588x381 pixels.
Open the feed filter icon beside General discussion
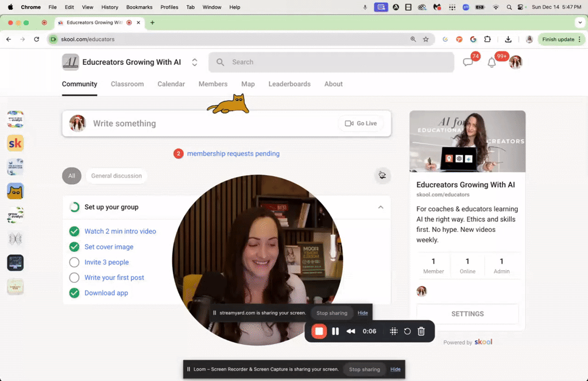click(x=382, y=176)
